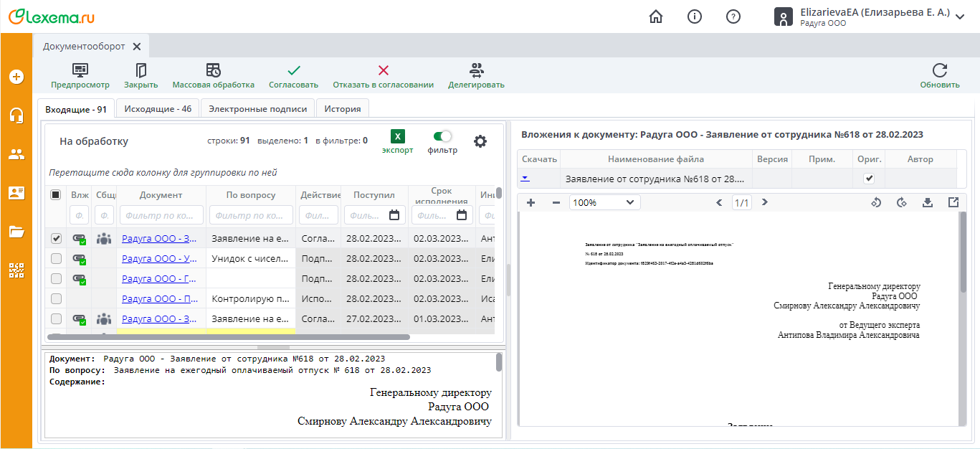This screenshot has height=449, width=980.
Task: Open the История tab
Action: click(x=343, y=109)
